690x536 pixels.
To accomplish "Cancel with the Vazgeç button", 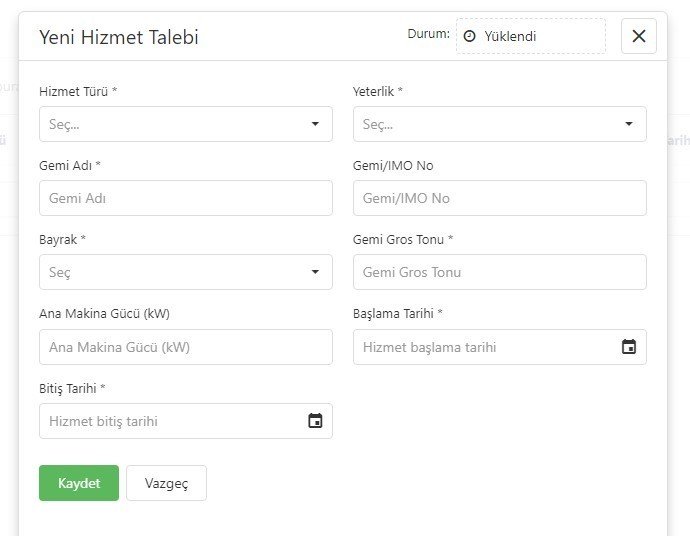I will 166,483.
